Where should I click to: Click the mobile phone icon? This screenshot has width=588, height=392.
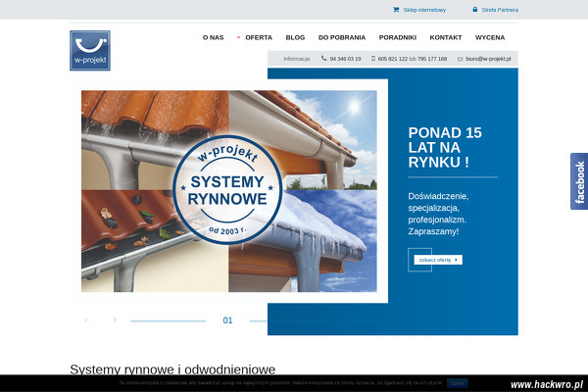pyautogui.click(x=373, y=58)
